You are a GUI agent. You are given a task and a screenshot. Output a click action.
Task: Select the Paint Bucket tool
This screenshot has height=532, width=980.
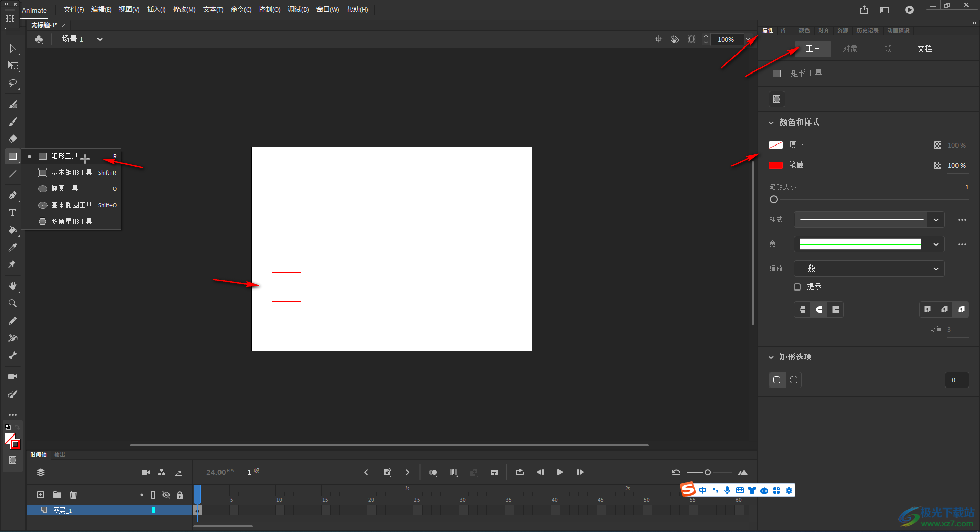pyautogui.click(x=13, y=230)
